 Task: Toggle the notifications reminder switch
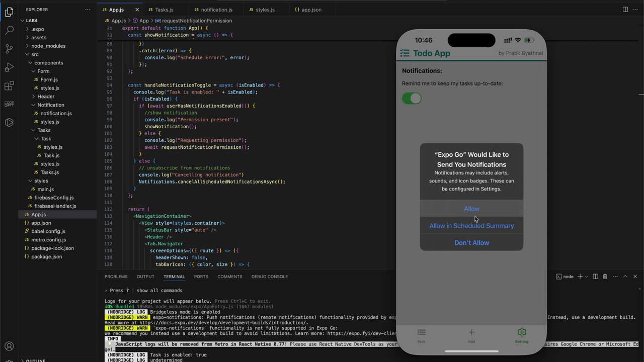point(412,99)
